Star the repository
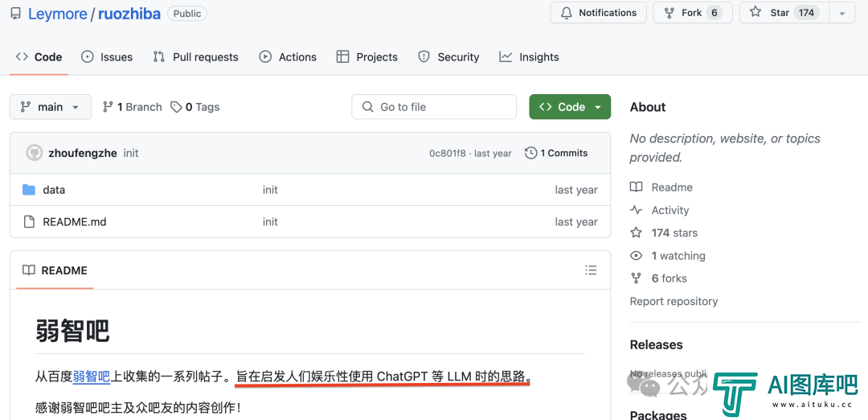The width and height of the screenshot is (868, 420). click(784, 13)
